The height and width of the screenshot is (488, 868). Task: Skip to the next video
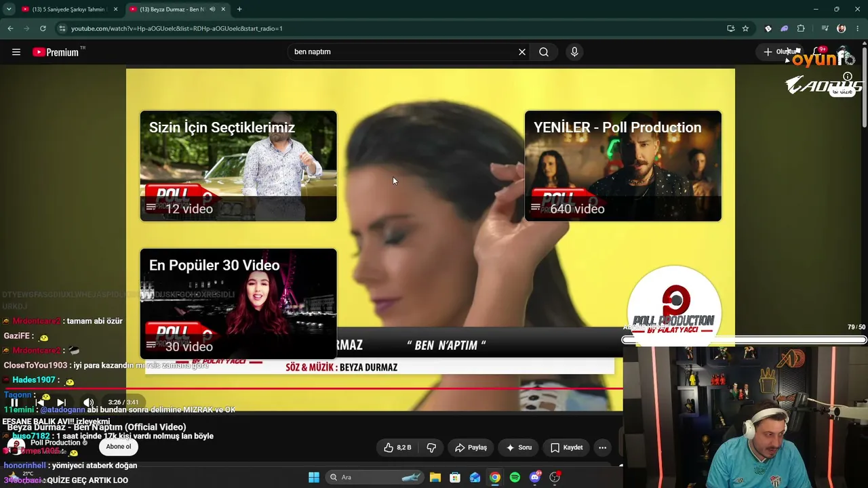(62, 403)
